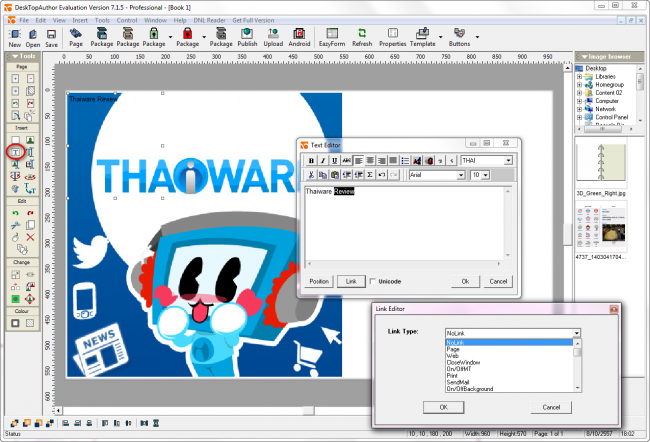Click the Upload toolbar icon
The height and width of the screenshot is (442, 650).
(273, 37)
